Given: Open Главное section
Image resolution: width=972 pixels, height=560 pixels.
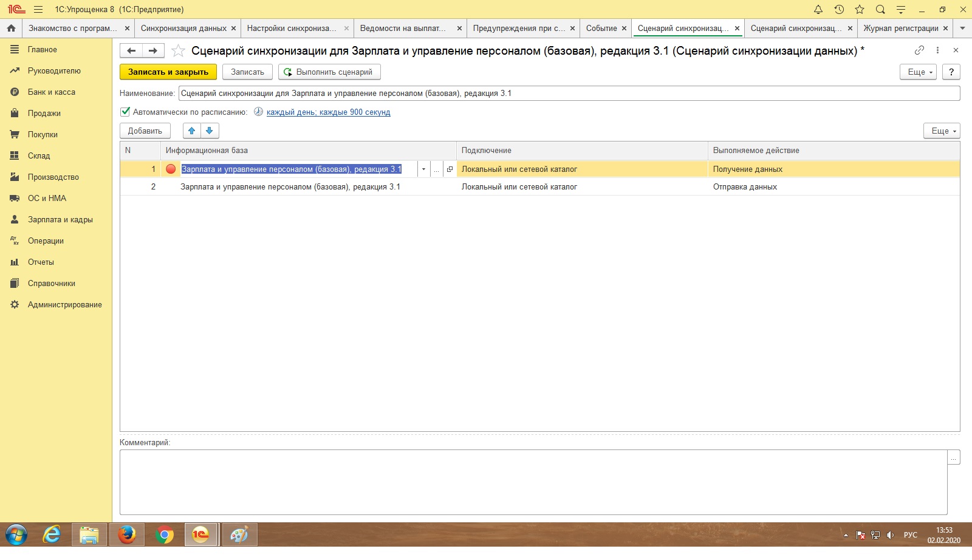Looking at the screenshot, I should [x=43, y=50].
